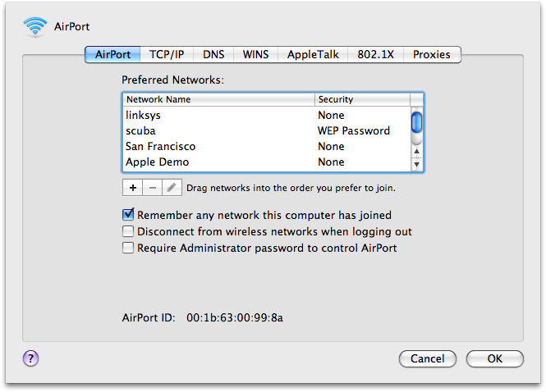The height and width of the screenshot is (392, 546).
Task: Click the add network plus button
Action: (132, 188)
